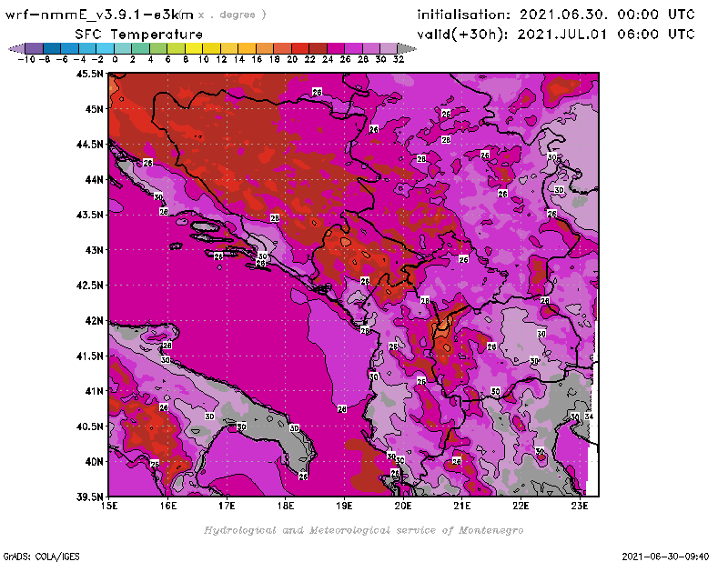Click the '21E' longitude label

[x=462, y=506]
